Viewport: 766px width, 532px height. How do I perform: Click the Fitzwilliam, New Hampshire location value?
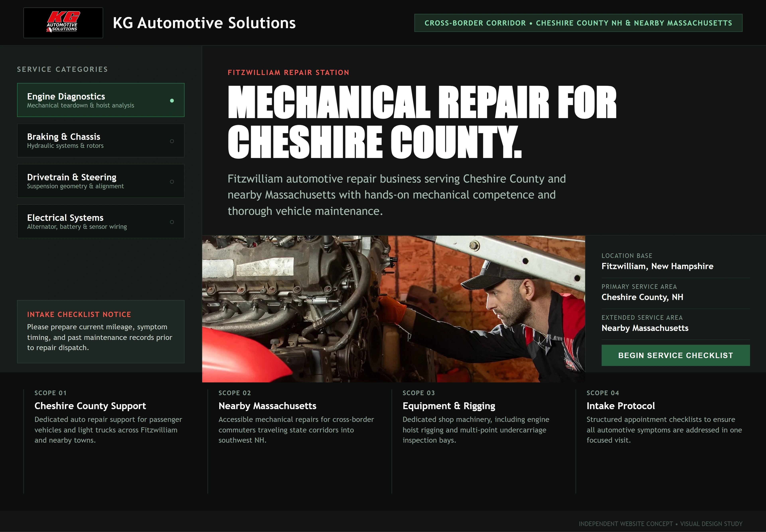coord(657,266)
